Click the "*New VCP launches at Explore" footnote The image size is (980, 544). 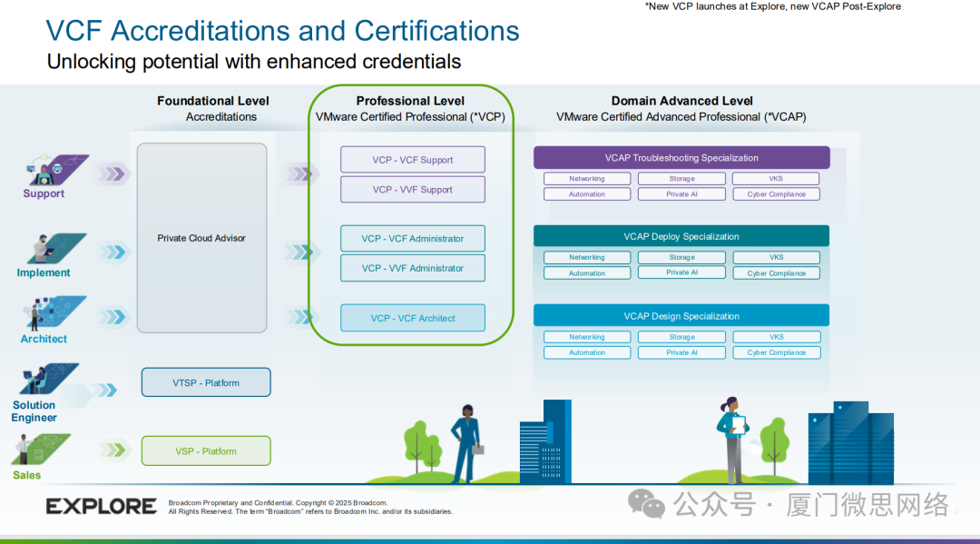773,6
